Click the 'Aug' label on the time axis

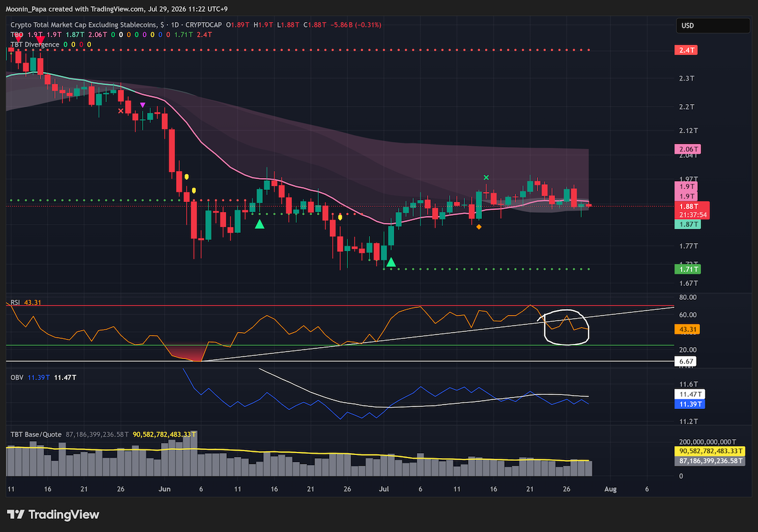(x=610, y=489)
